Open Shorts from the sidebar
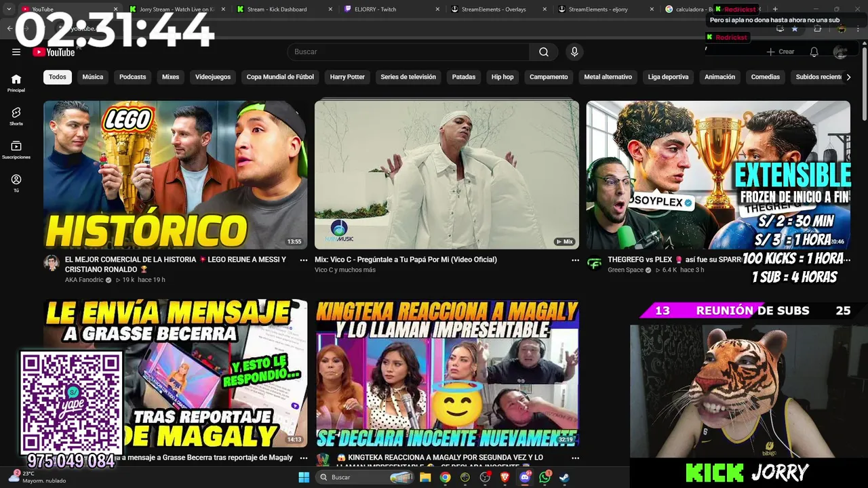The width and height of the screenshot is (868, 488). click(x=16, y=116)
